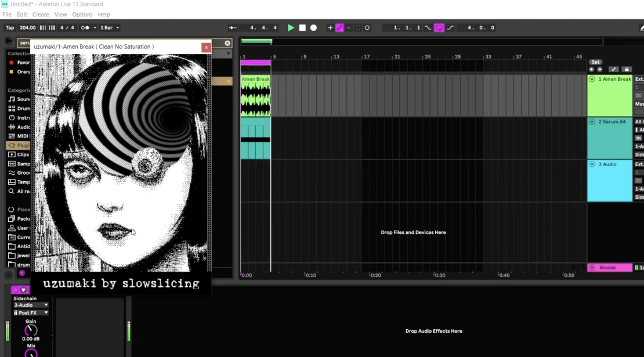This screenshot has width=644, height=357.
Task: Adjust the sidechain Gain knob
Action: point(31,330)
